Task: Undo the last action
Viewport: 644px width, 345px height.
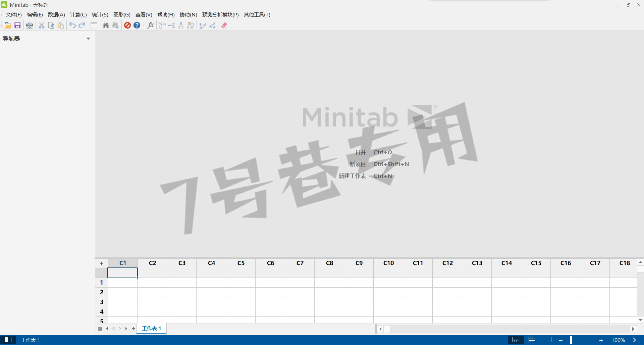Action: point(72,25)
